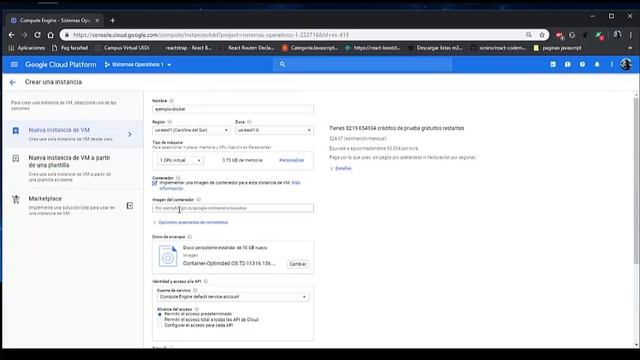Bookmark this page with the star icon
640x360 pixels.
[542, 35]
